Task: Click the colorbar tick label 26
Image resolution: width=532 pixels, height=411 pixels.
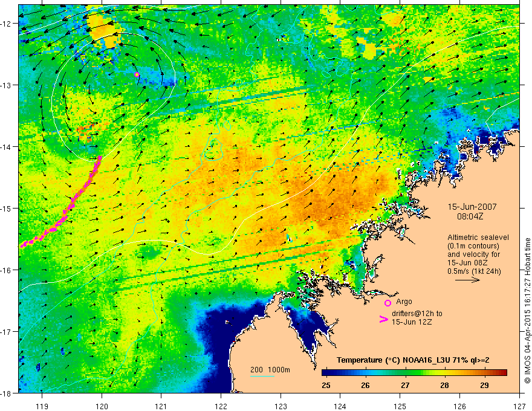Action: (365, 385)
